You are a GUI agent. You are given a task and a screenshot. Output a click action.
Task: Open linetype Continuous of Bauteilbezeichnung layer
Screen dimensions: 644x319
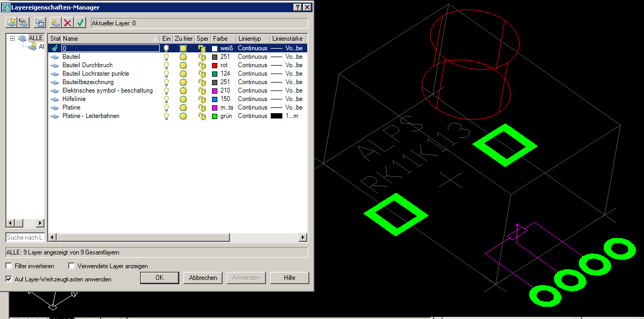point(252,82)
